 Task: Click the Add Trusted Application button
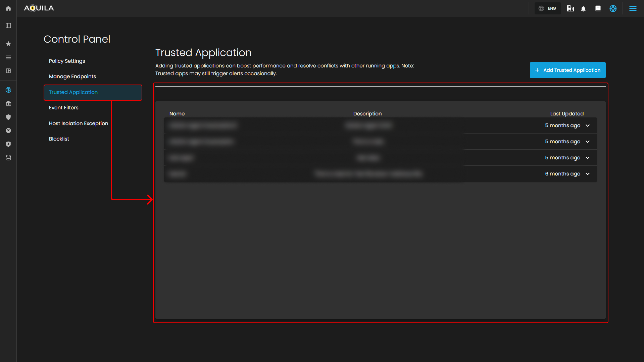click(567, 70)
